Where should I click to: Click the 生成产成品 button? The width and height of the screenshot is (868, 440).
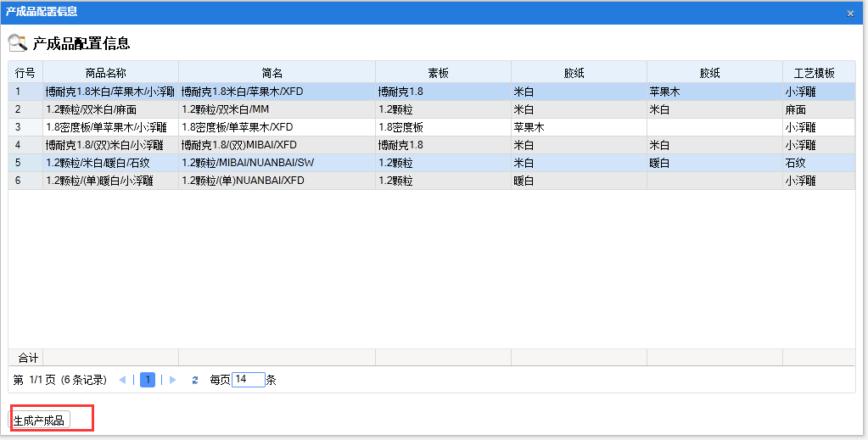coord(40,420)
